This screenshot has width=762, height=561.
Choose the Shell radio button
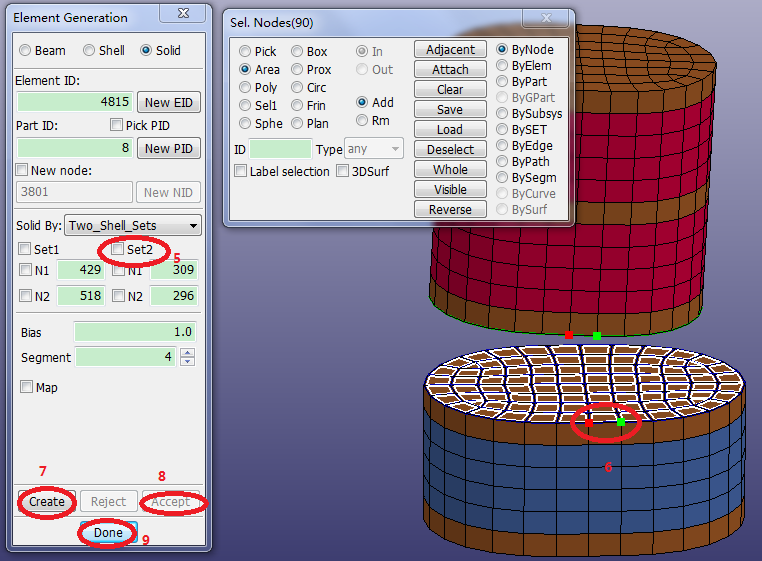(x=90, y=50)
